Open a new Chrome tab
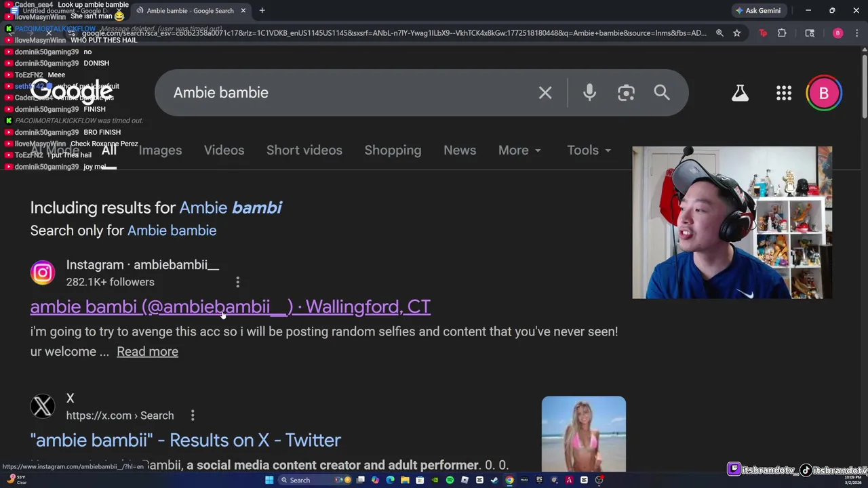The height and width of the screenshot is (488, 868). 262,10
